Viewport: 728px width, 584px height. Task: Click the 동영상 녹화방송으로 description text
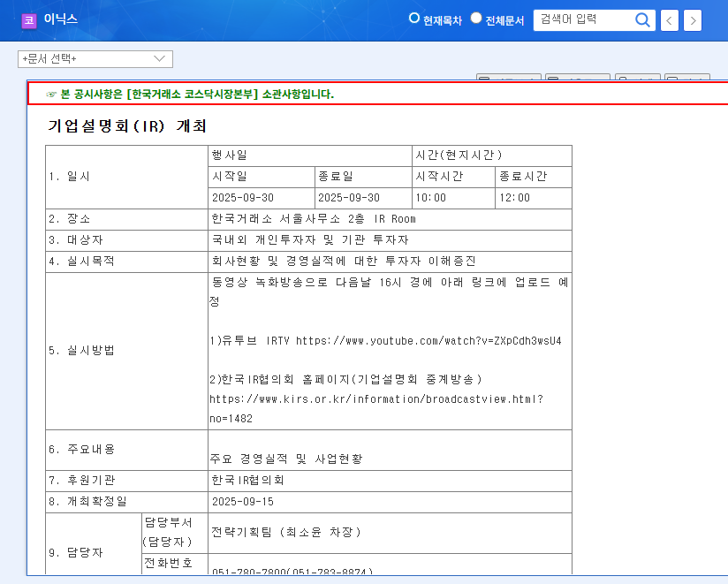[x=389, y=292]
